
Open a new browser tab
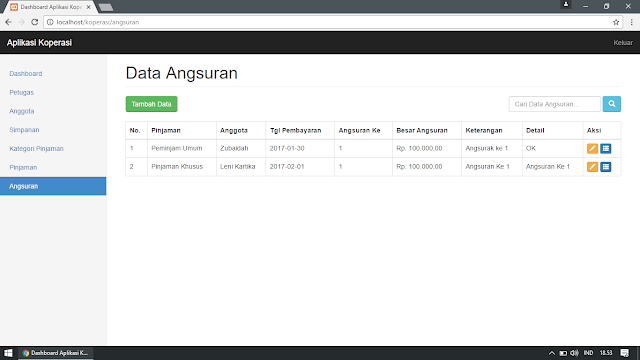point(106,7)
